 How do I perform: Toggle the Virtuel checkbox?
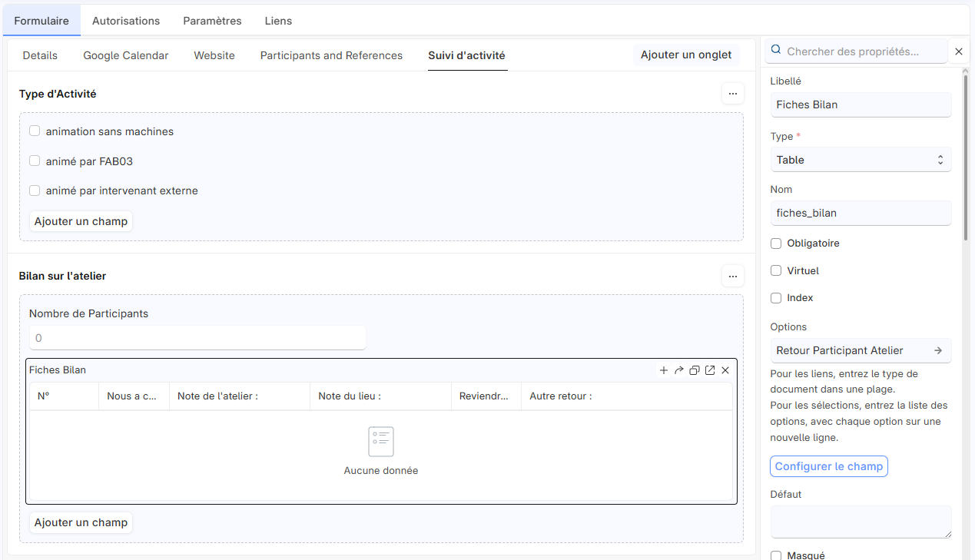pyautogui.click(x=776, y=271)
